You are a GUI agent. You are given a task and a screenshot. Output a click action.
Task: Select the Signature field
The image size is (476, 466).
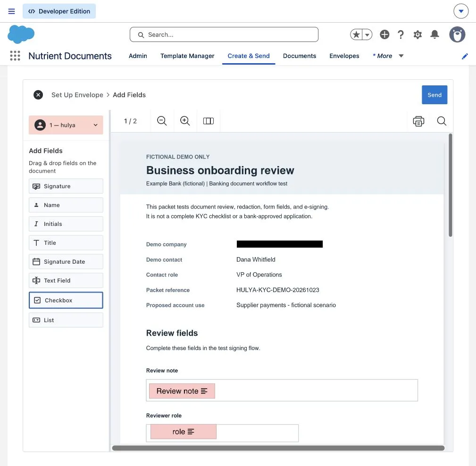click(x=66, y=186)
